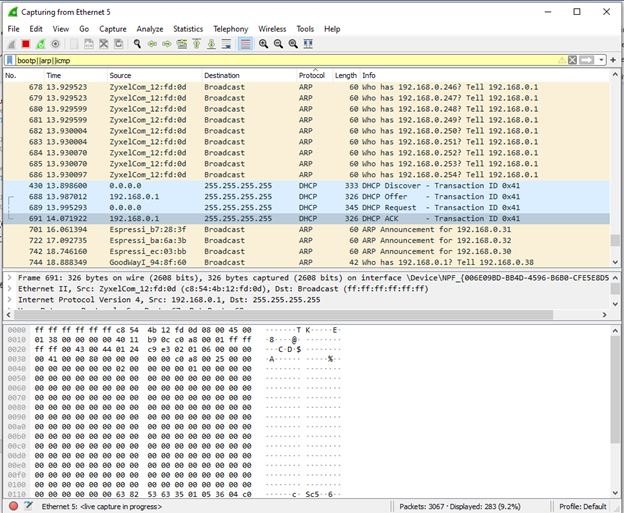
Task: Open expert information red circle in status bar
Action: 14,506
